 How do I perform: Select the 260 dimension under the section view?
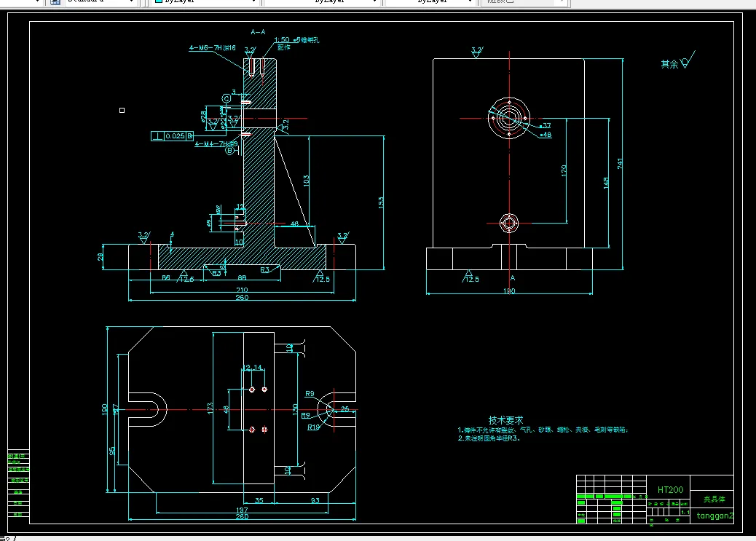(x=242, y=297)
